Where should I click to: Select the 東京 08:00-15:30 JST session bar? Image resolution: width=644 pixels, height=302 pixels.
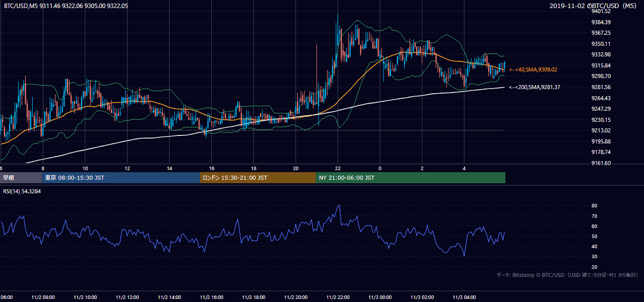(x=121, y=178)
